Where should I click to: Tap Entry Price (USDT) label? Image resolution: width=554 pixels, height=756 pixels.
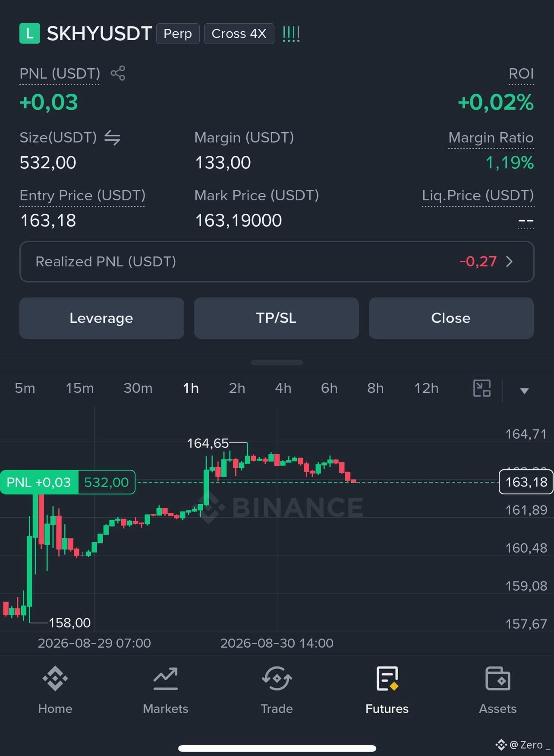point(82,196)
